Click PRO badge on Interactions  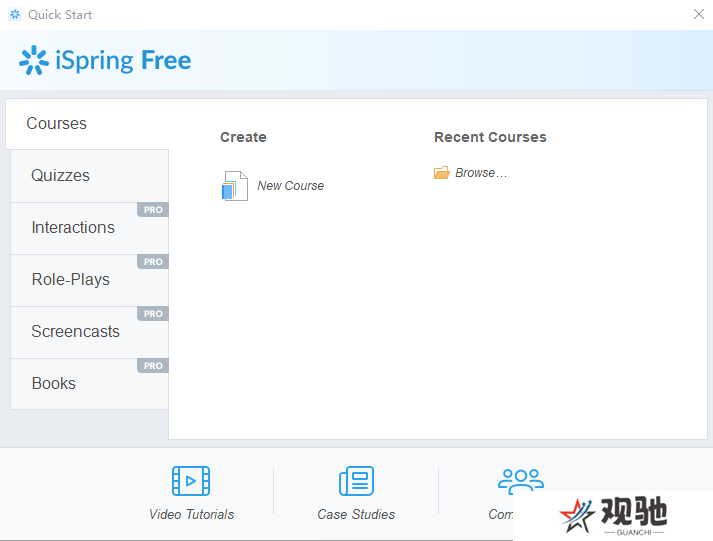[153, 210]
